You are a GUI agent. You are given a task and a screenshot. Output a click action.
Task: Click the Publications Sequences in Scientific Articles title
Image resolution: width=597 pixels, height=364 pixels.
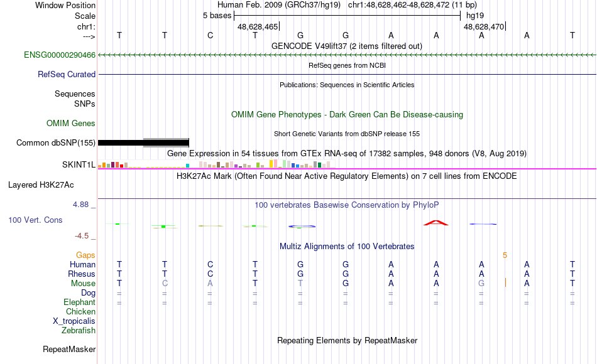[x=347, y=85]
